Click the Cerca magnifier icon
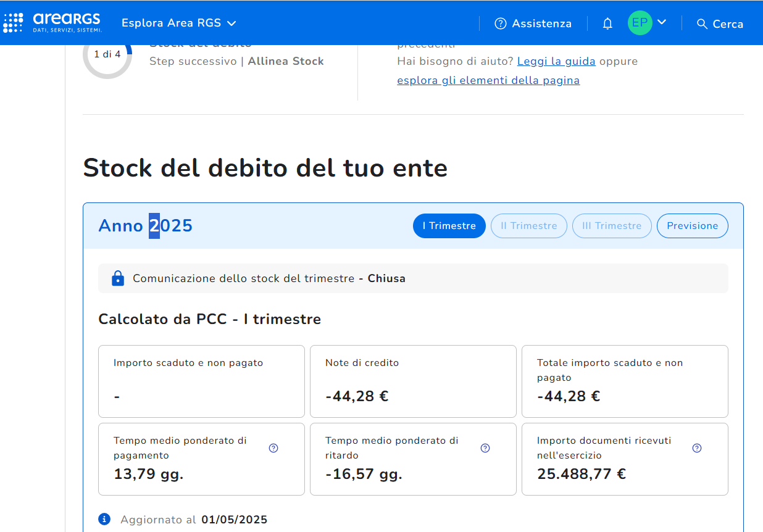The width and height of the screenshot is (763, 532). 701,23
